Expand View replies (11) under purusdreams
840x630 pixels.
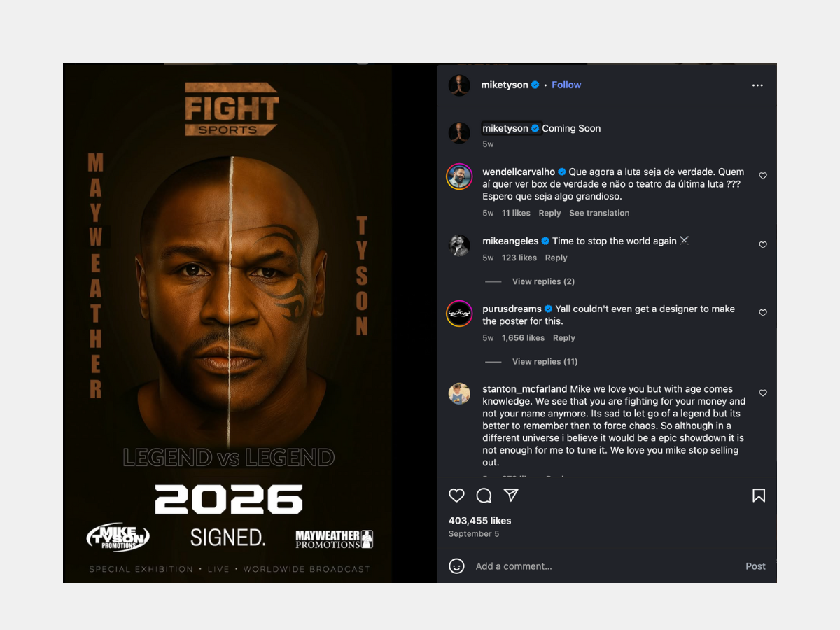pyautogui.click(x=545, y=362)
